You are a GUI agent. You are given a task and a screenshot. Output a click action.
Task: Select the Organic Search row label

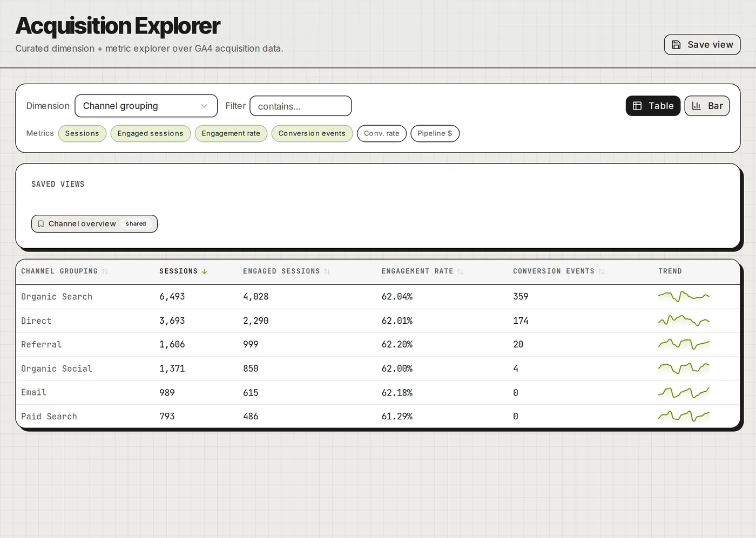[57, 297]
